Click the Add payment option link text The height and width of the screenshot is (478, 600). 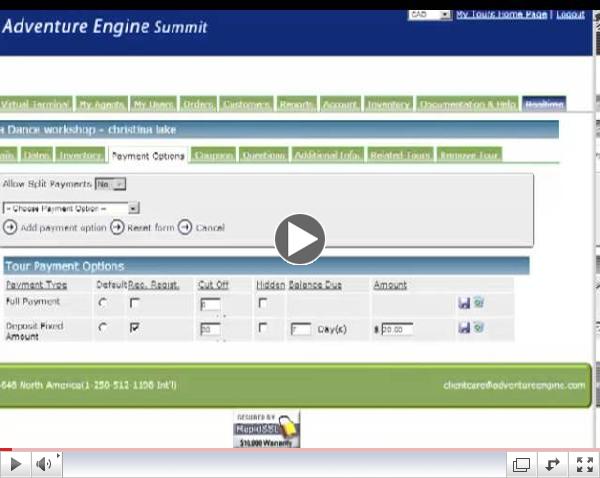click(63, 228)
